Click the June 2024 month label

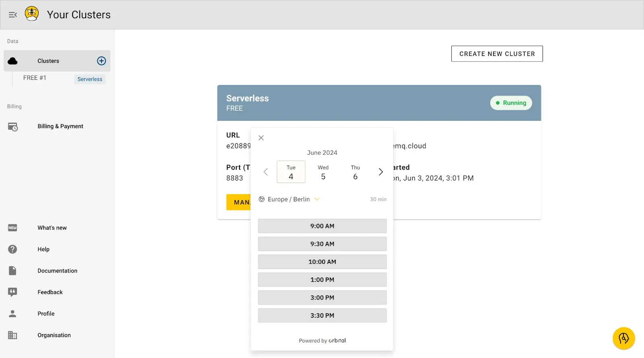[322, 153]
